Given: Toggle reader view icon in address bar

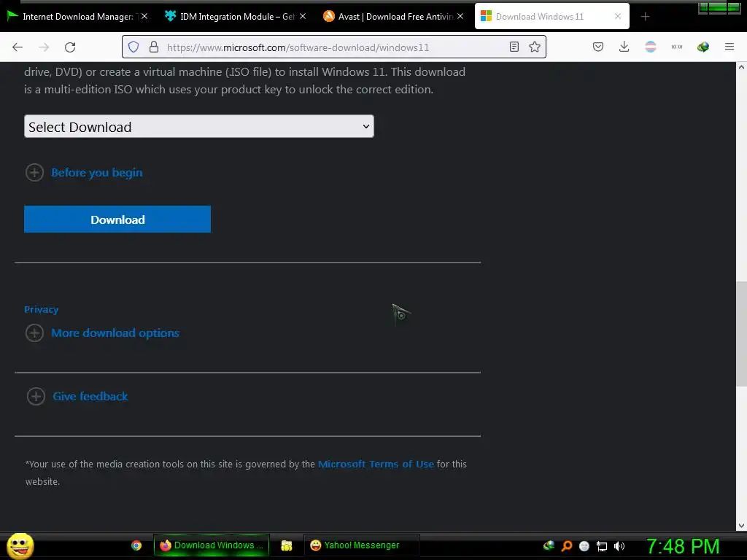Looking at the screenshot, I should [514, 47].
